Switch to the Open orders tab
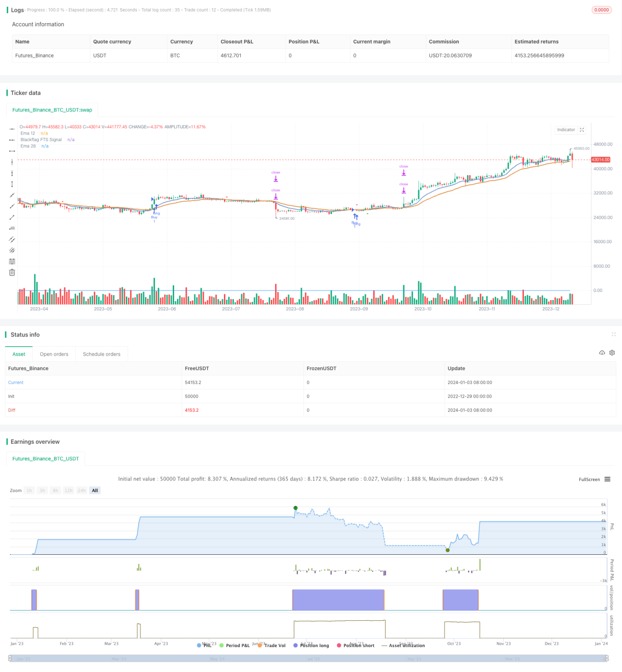The image size is (622, 672). tap(54, 354)
